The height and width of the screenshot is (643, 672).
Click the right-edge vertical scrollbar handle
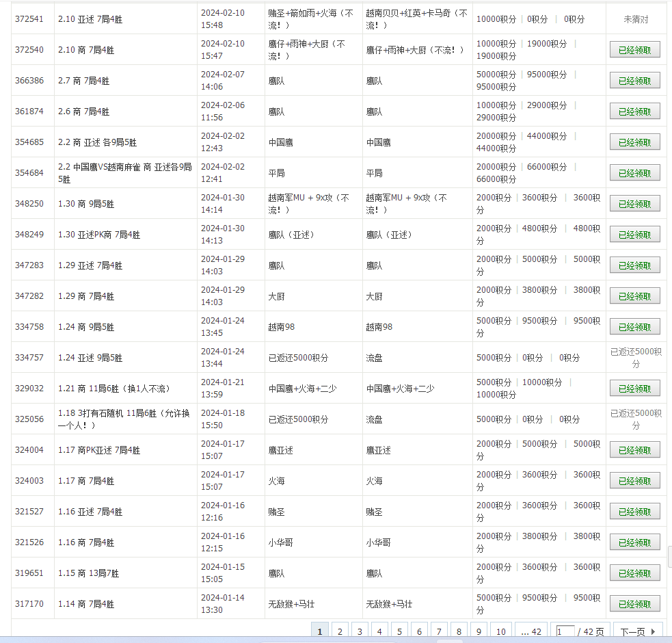pyautogui.click(x=669, y=557)
